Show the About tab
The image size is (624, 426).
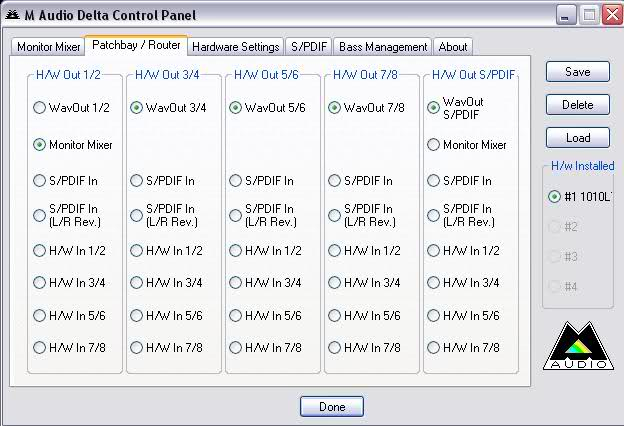click(x=452, y=47)
